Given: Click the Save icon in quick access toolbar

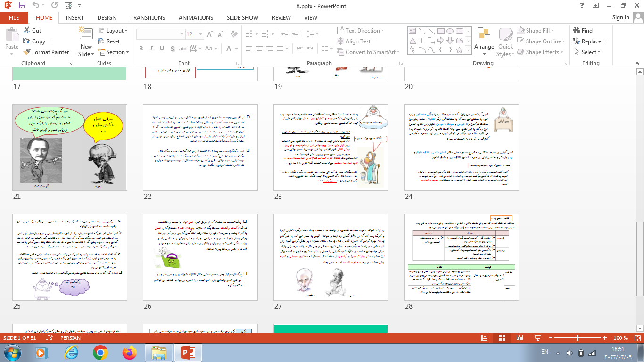Looking at the screenshot, I should pyautogui.click(x=22, y=5).
